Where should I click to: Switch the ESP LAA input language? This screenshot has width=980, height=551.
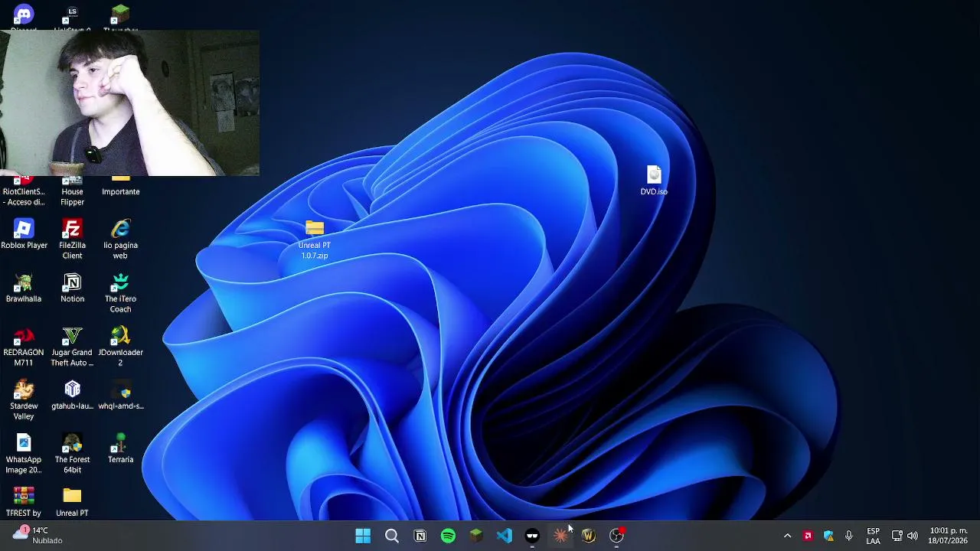(873, 536)
